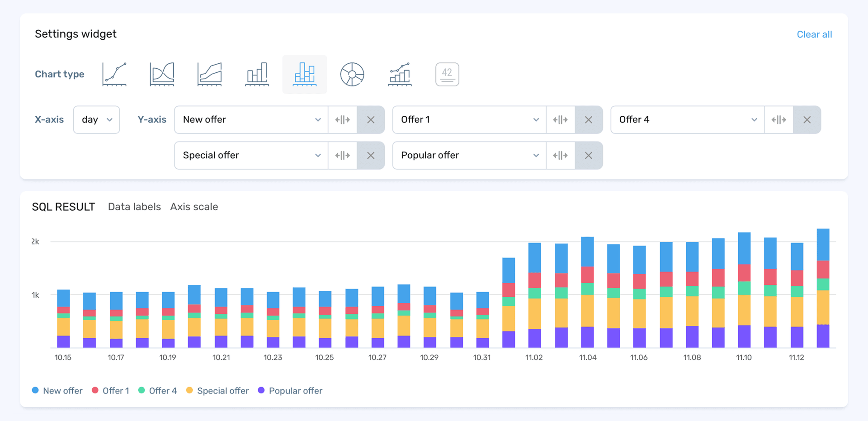Choose the single number '42' widget type
Viewport: 868px width, 421px height.
tap(447, 74)
